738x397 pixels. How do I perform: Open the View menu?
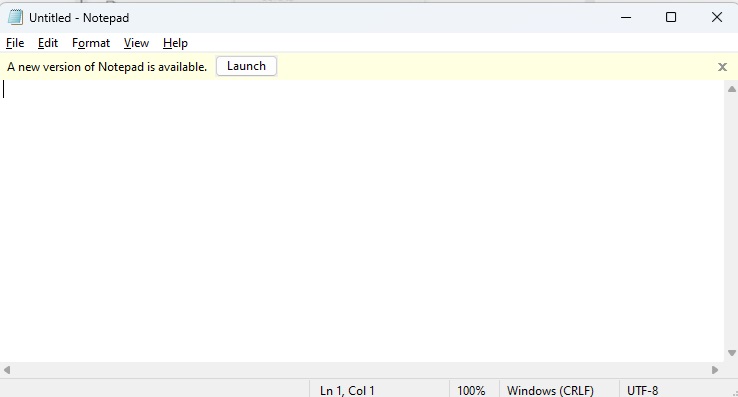(136, 43)
